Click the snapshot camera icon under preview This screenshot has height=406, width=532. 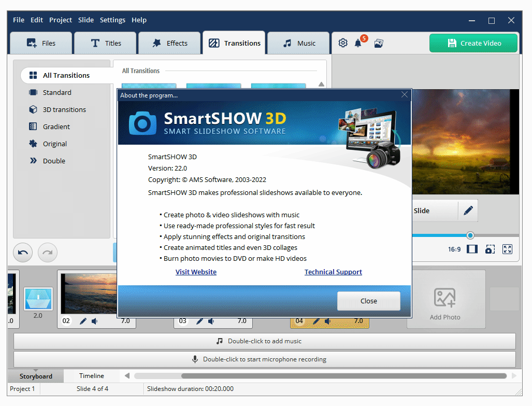tap(490, 249)
